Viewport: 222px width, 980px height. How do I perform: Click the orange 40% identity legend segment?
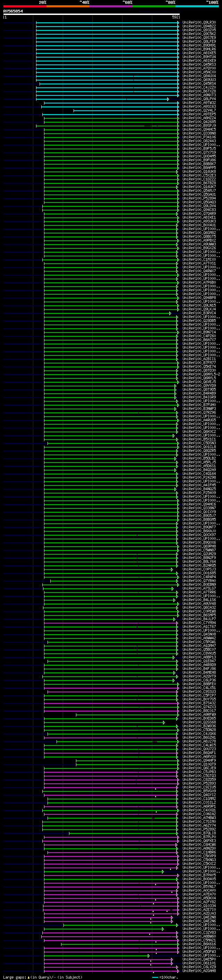[68, 6]
